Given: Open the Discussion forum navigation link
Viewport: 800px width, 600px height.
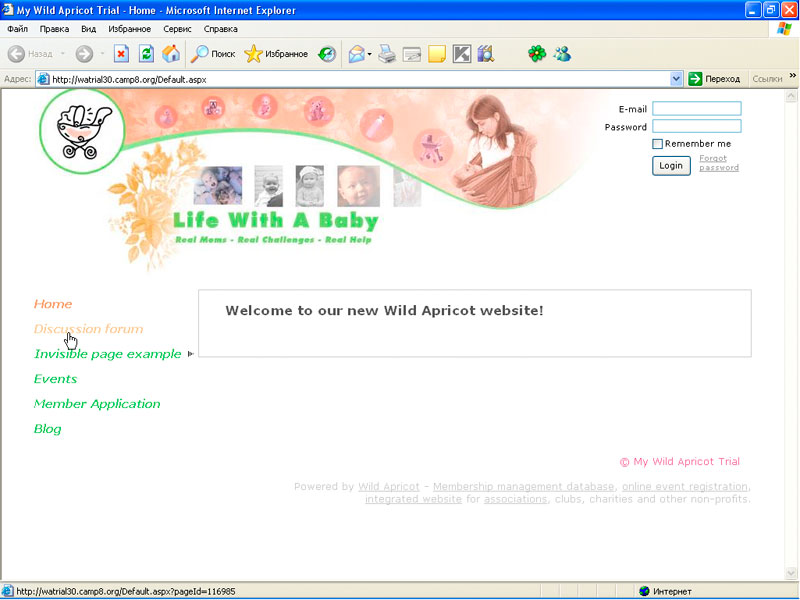Looking at the screenshot, I should tap(88, 329).
